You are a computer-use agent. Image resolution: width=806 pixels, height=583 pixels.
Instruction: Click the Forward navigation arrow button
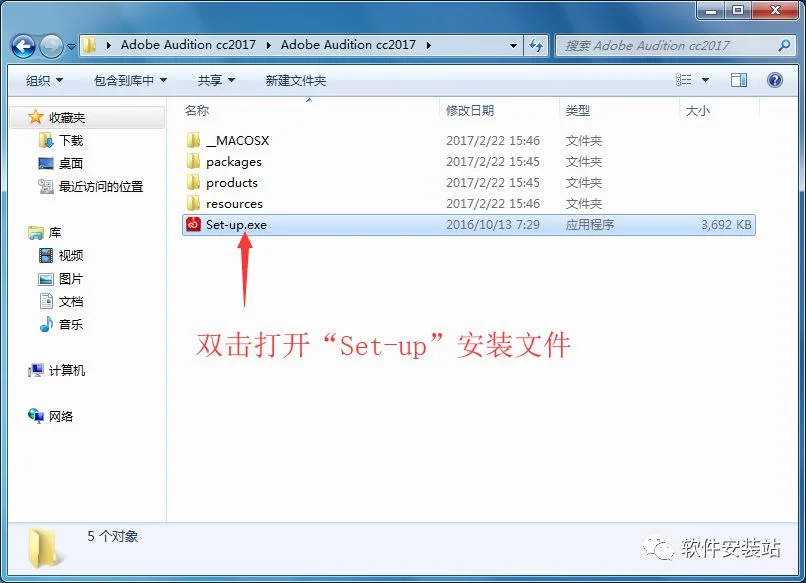51,46
